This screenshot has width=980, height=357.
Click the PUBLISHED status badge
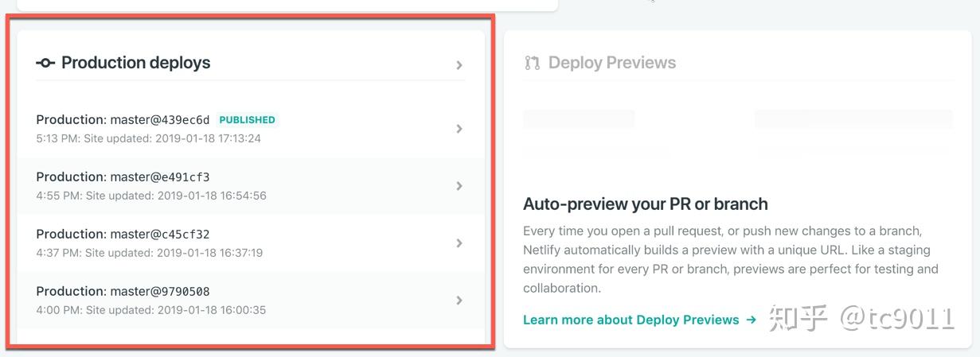[x=247, y=120]
